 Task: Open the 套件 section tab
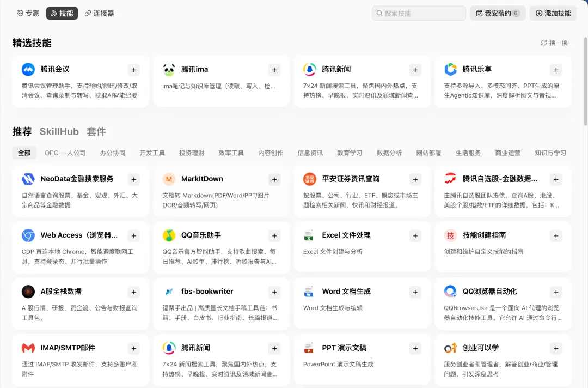[x=96, y=131]
